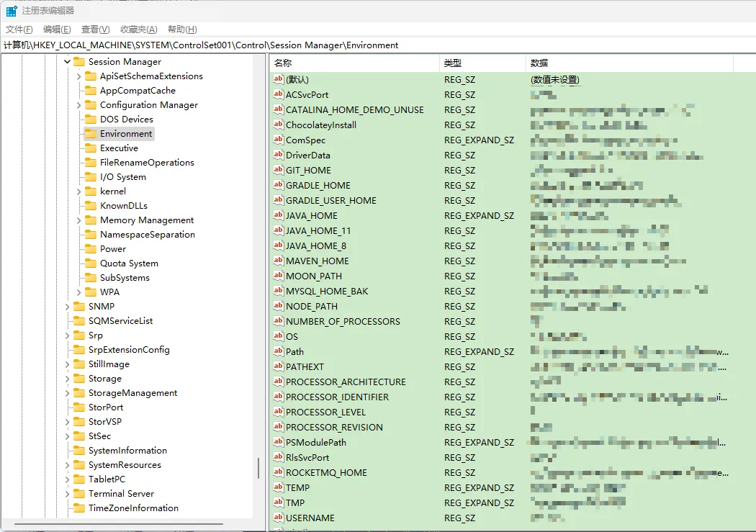Expand the kernel subkey

point(78,191)
